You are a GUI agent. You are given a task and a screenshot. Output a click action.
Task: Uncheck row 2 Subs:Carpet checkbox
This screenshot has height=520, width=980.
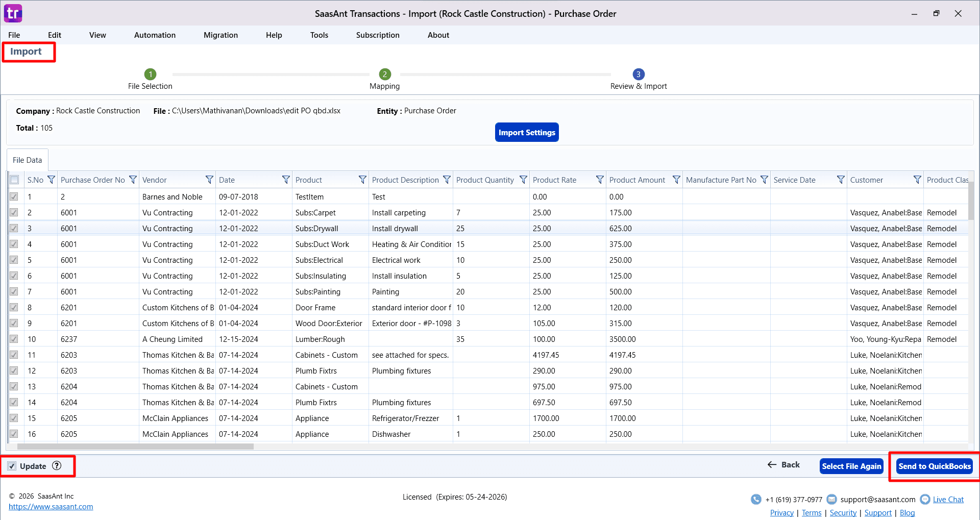point(14,212)
